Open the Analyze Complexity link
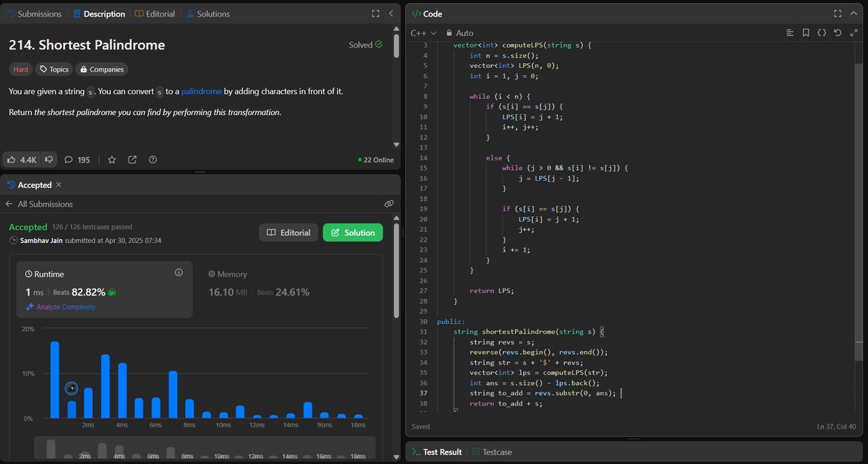Viewport: 868px width, 464px height. pyautogui.click(x=61, y=306)
